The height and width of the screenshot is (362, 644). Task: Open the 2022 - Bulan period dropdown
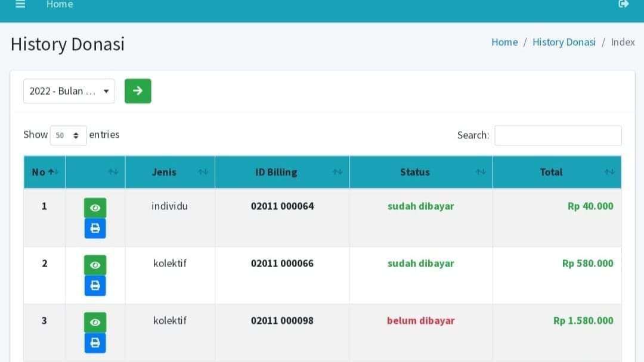69,91
